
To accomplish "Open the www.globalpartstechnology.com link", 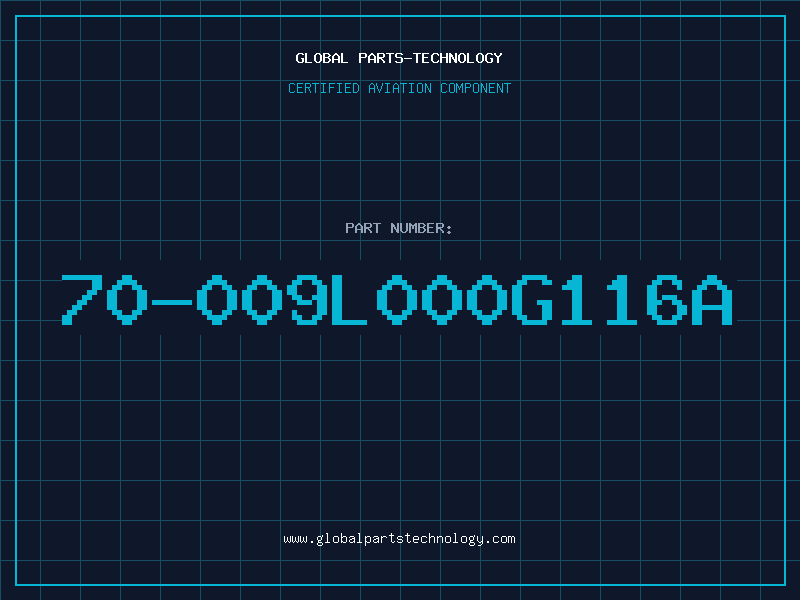I will tap(399, 539).
